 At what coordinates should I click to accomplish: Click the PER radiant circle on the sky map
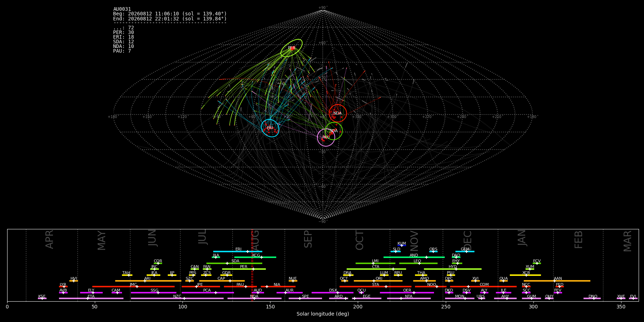[292, 48]
